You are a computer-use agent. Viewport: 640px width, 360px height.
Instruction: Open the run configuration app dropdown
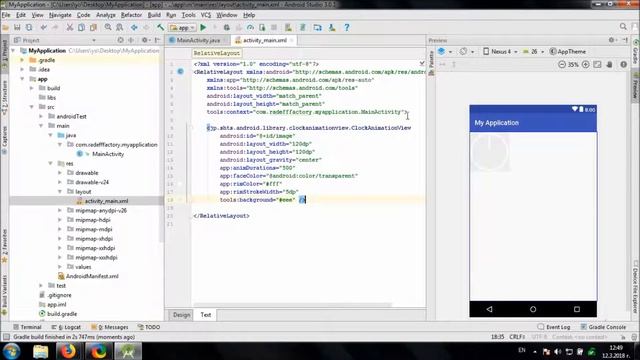182,27
